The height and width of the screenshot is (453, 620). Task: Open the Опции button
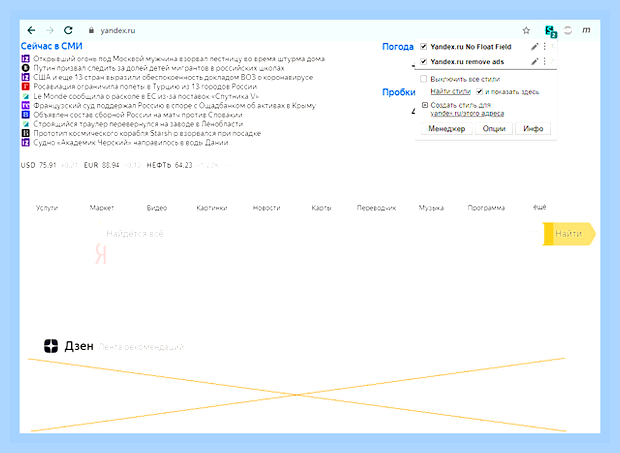pyautogui.click(x=494, y=128)
